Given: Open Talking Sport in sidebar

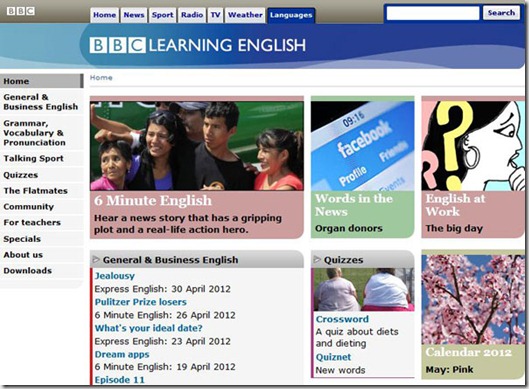Looking at the screenshot, I should pos(41,158).
